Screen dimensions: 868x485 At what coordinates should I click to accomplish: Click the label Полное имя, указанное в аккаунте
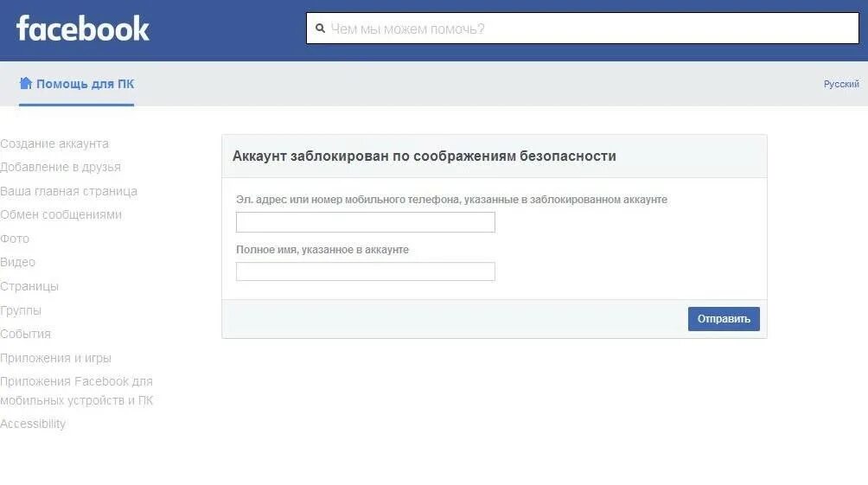coord(322,250)
